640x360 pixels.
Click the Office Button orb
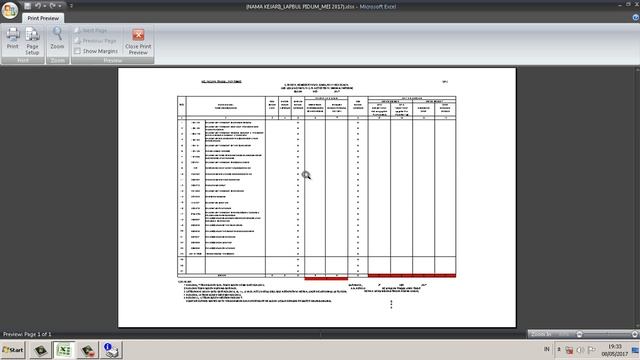pos(10,10)
